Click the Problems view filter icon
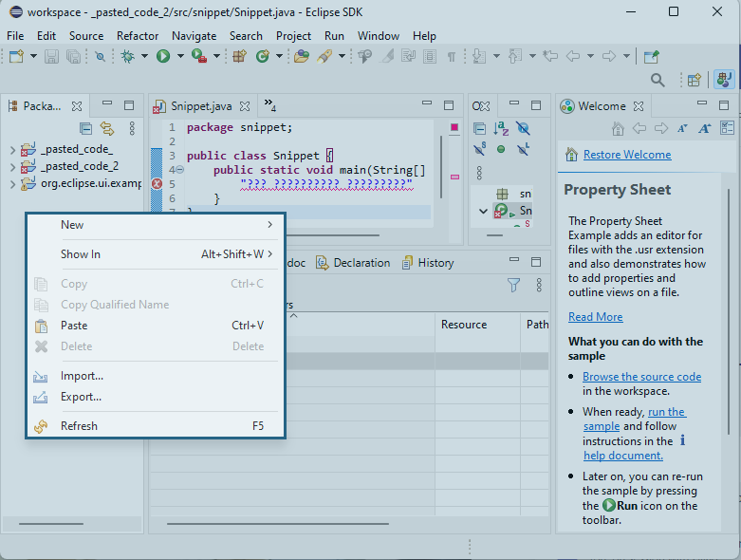 513,285
